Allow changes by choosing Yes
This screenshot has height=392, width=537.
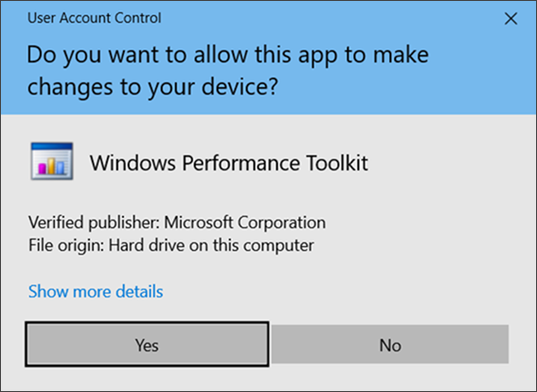pos(147,345)
